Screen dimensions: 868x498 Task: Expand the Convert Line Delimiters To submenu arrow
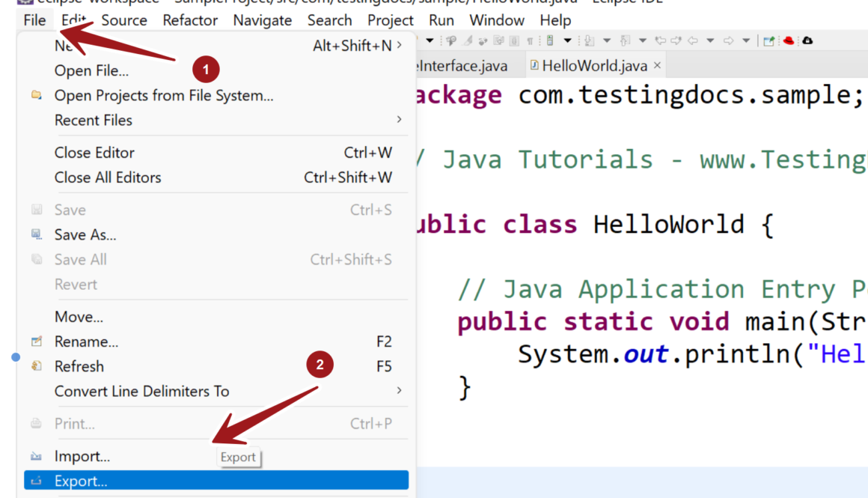click(399, 391)
